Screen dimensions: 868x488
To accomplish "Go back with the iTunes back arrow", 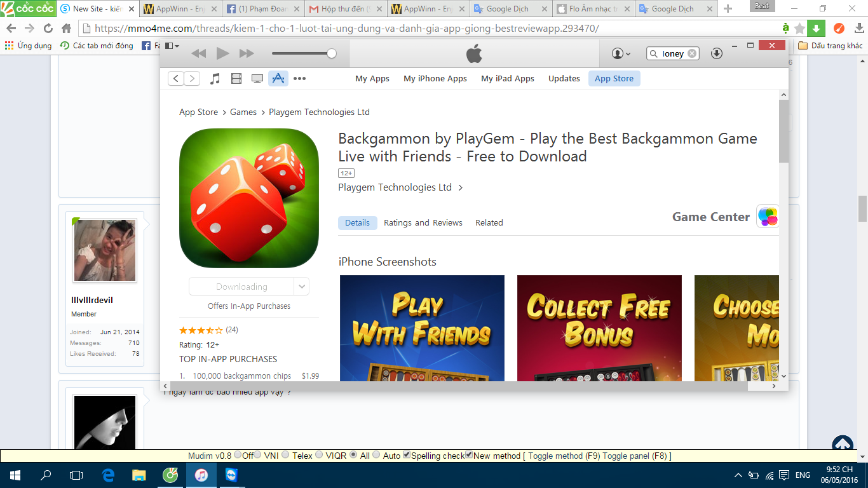I will point(176,79).
